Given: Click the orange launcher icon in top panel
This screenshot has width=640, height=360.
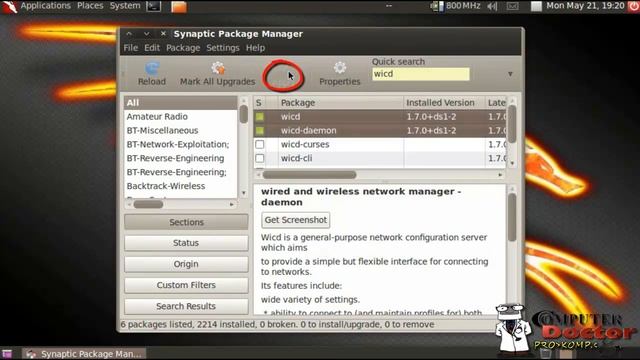Looking at the screenshot, I should click(178, 7).
